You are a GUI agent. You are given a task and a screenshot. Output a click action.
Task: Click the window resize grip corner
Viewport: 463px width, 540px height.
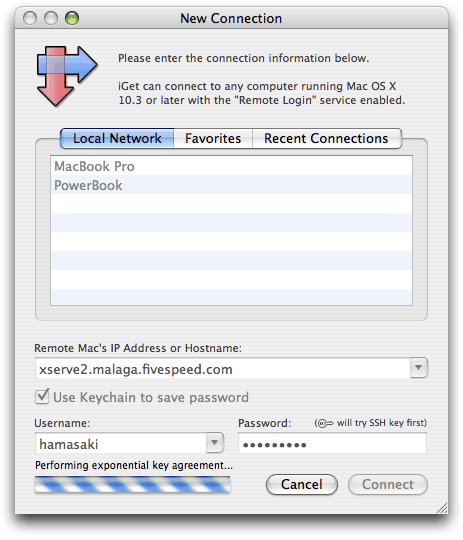pyautogui.click(x=441, y=508)
